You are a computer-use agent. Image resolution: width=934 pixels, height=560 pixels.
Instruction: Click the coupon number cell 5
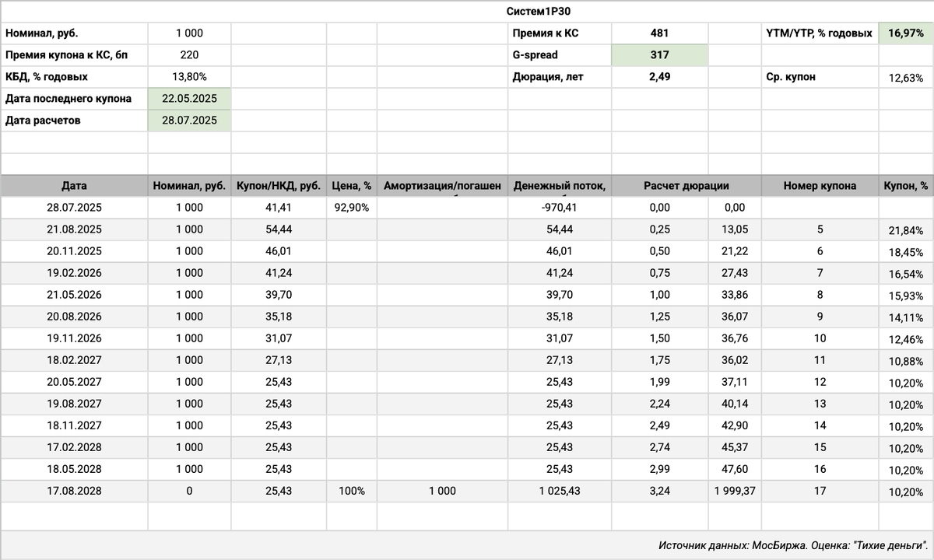[x=820, y=229]
